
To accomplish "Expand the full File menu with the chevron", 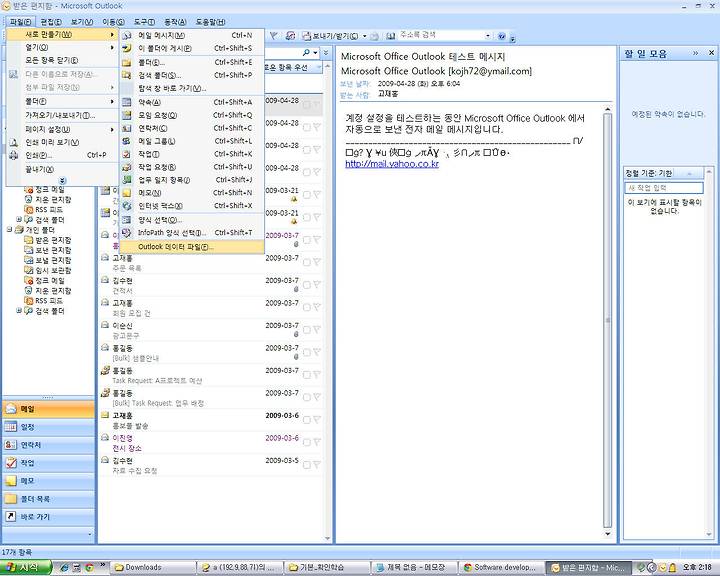I will click(x=62, y=181).
